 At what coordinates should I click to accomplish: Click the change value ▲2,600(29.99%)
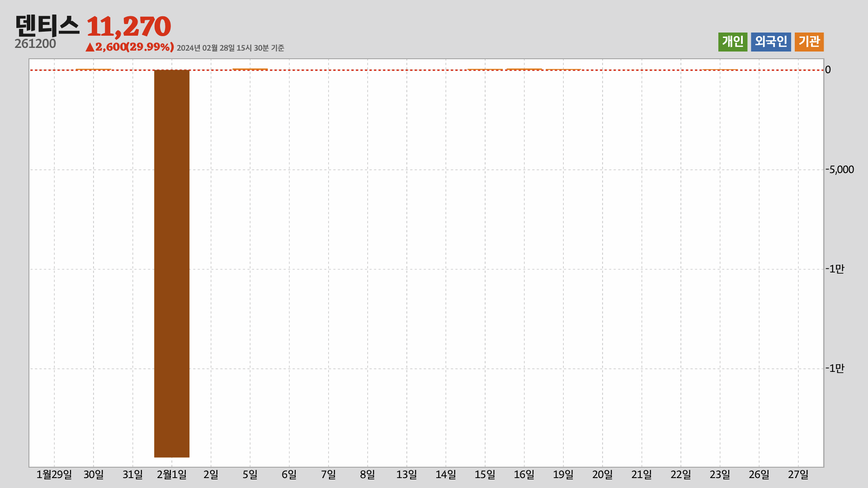pos(130,47)
